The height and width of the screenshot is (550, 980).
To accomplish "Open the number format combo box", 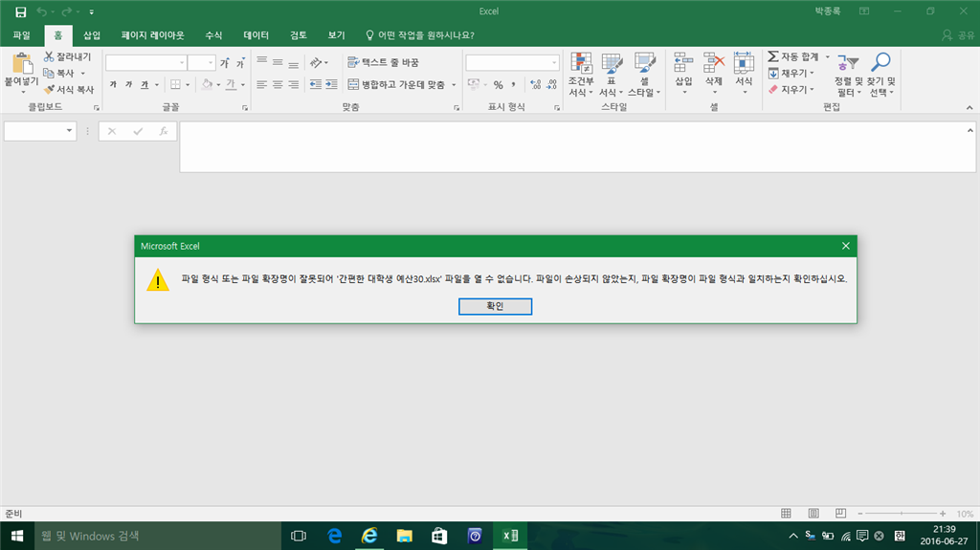I will pos(512,62).
